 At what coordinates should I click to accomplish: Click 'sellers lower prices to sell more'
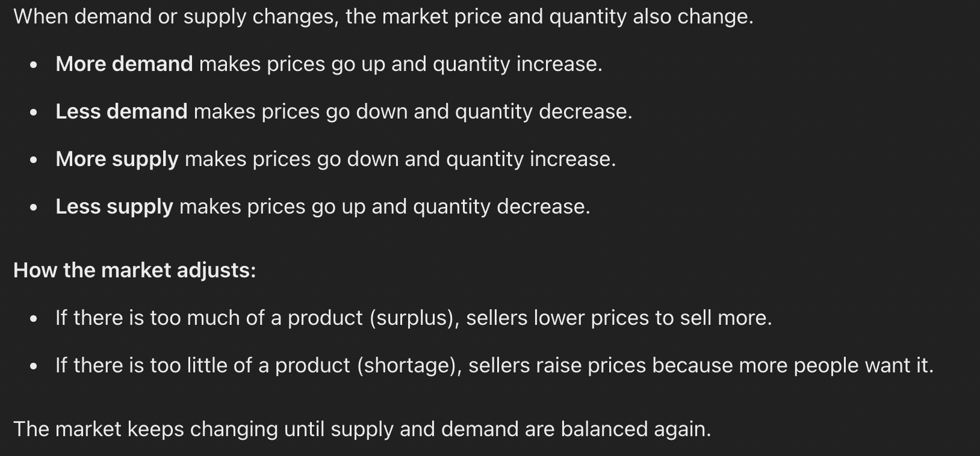617,318
